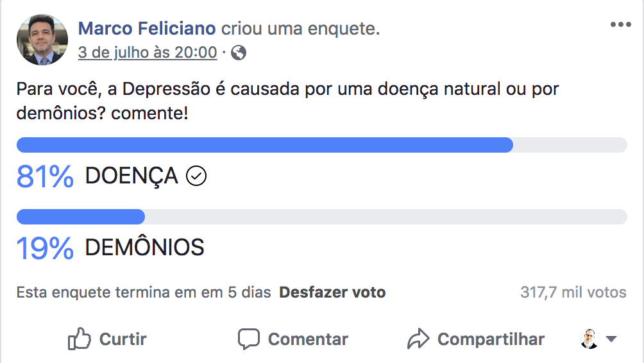Click the 317,7 mil votos count

573,292
